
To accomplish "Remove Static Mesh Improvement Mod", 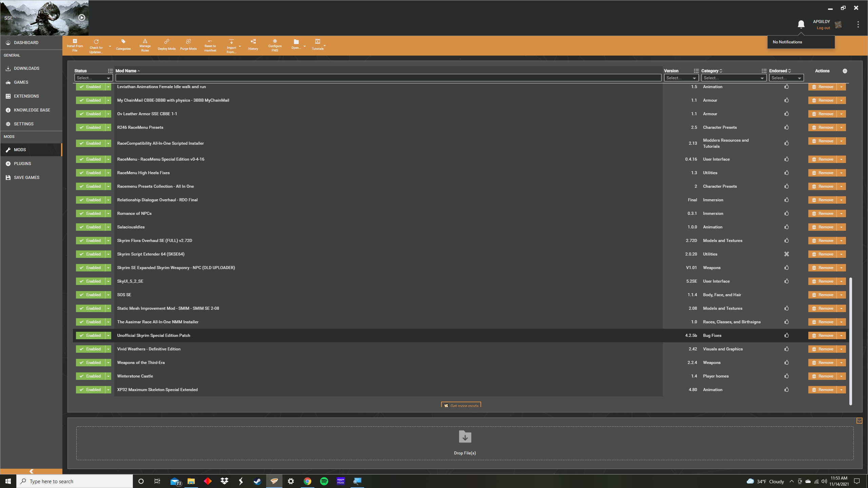I will point(823,308).
